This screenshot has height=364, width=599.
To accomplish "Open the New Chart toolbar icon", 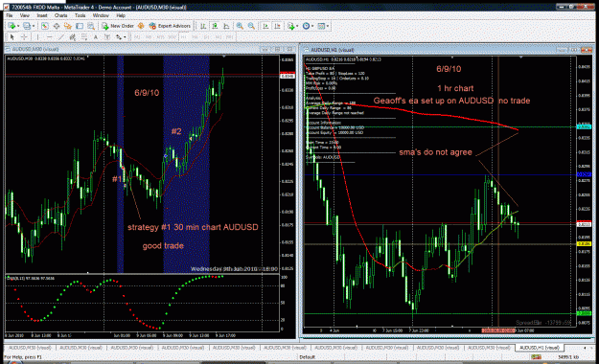I will click(x=12, y=26).
